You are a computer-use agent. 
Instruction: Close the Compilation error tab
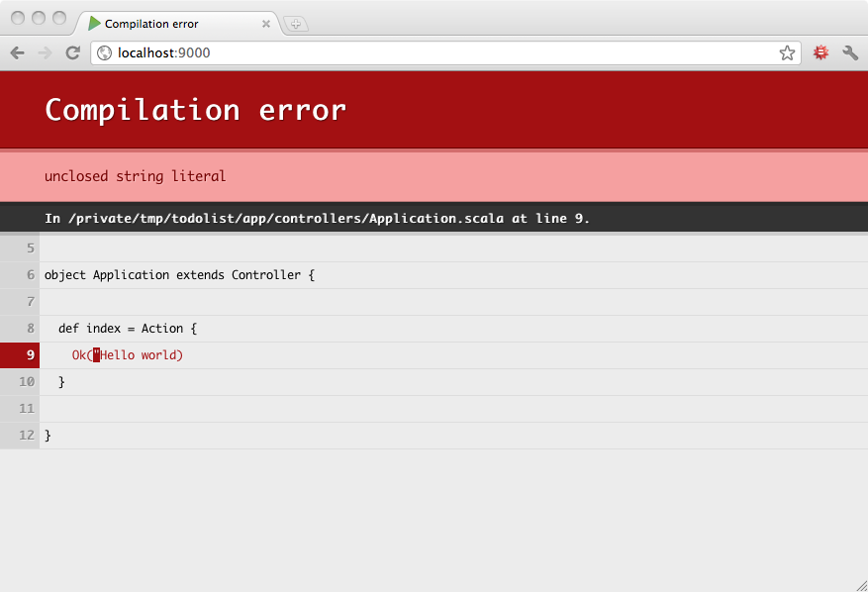266,24
